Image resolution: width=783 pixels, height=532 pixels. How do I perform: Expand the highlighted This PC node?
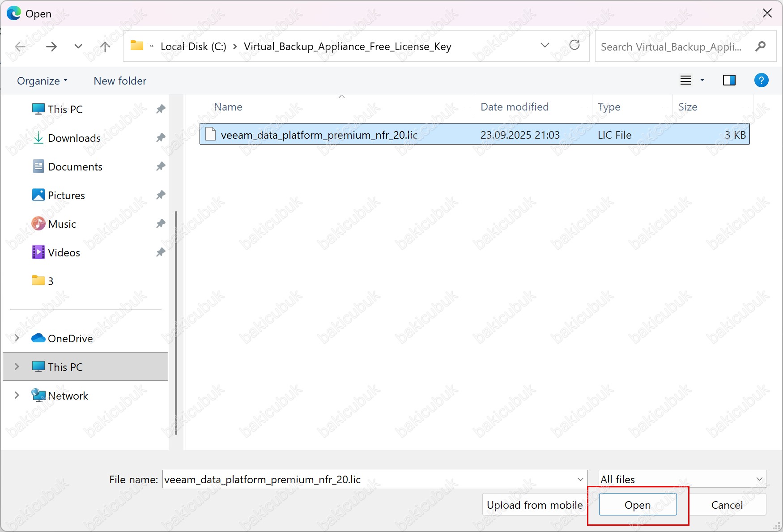point(17,367)
